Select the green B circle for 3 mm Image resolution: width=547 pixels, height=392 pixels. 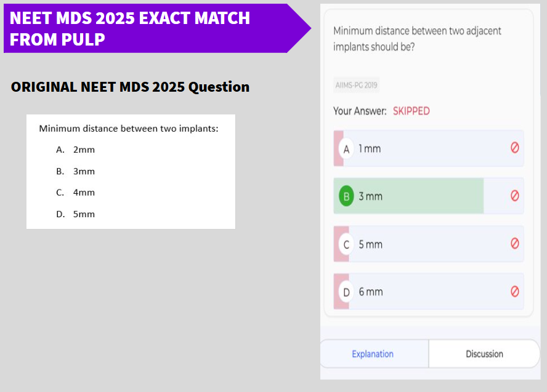346,196
